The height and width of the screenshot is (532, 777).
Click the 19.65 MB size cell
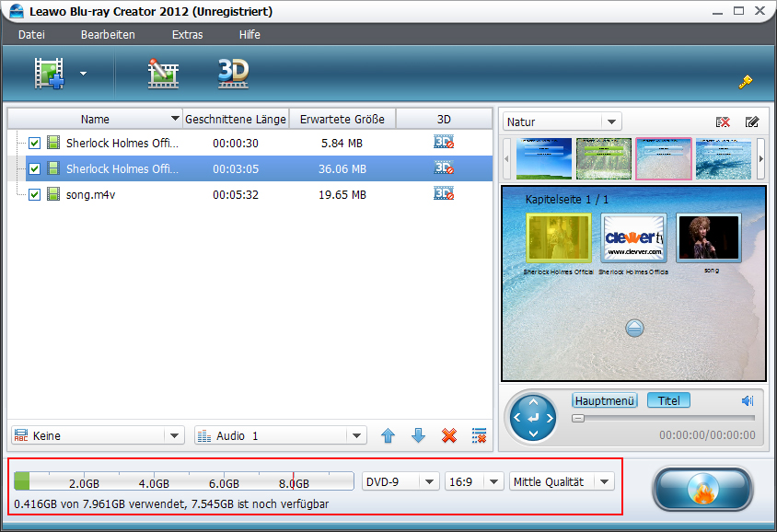(342, 195)
